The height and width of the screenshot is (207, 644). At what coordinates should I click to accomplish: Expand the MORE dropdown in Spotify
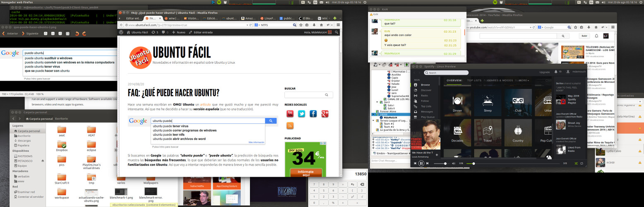pos(524,80)
